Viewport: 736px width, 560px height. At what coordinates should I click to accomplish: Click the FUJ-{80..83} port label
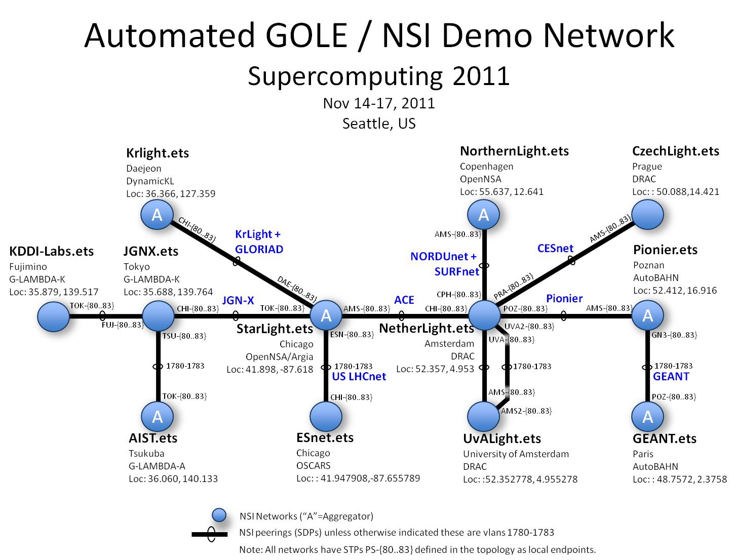point(123,325)
